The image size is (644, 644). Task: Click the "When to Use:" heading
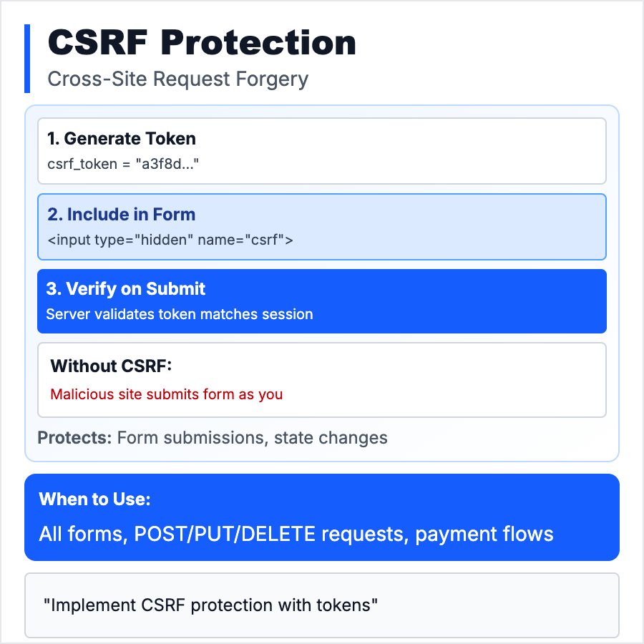pos(94,499)
